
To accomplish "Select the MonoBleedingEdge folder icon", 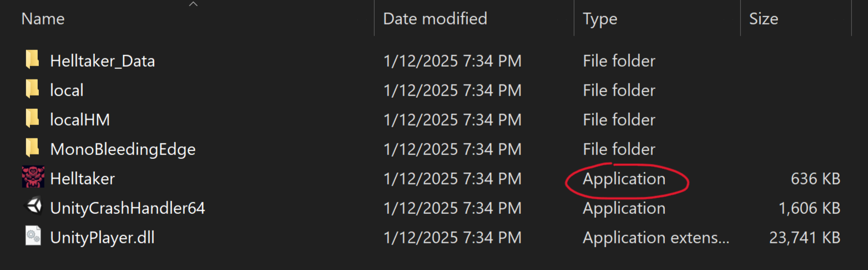I will (32, 148).
